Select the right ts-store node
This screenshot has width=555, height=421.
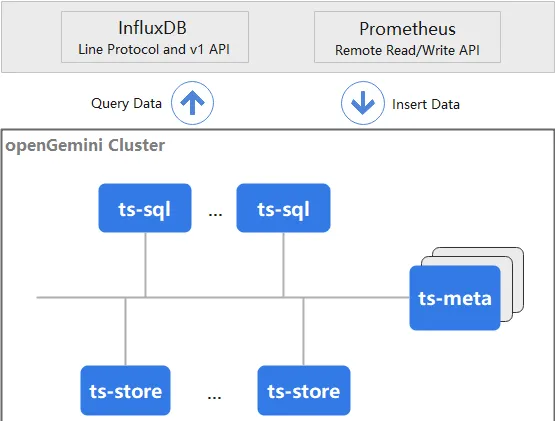coord(304,391)
